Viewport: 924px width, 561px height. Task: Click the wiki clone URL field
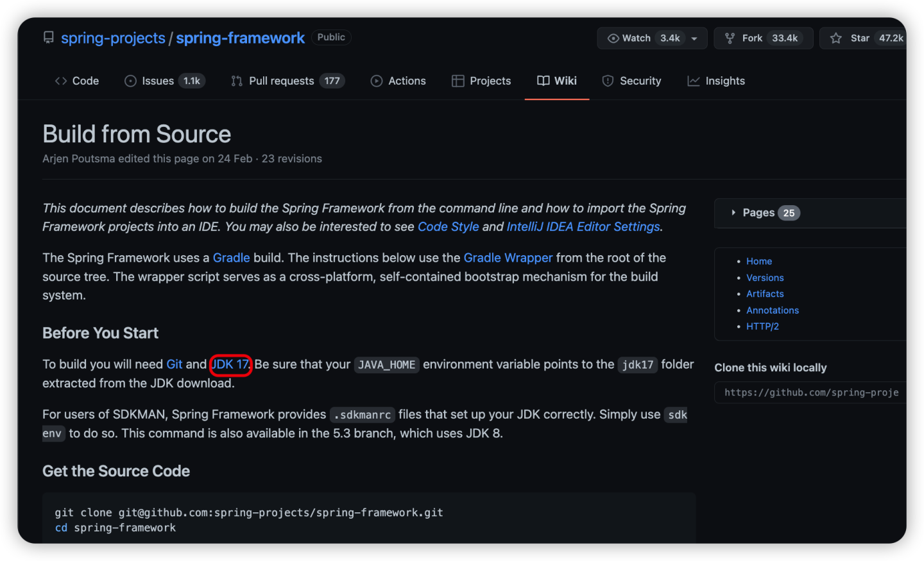click(x=810, y=392)
